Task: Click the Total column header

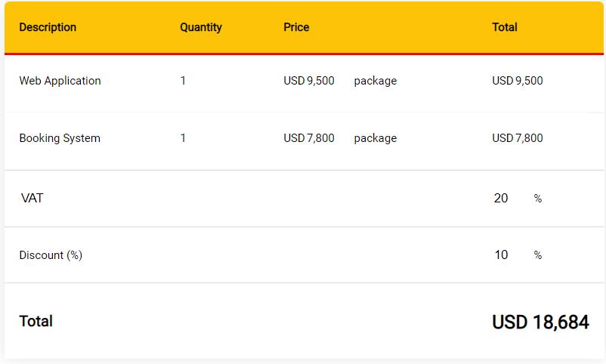Action: (x=504, y=27)
